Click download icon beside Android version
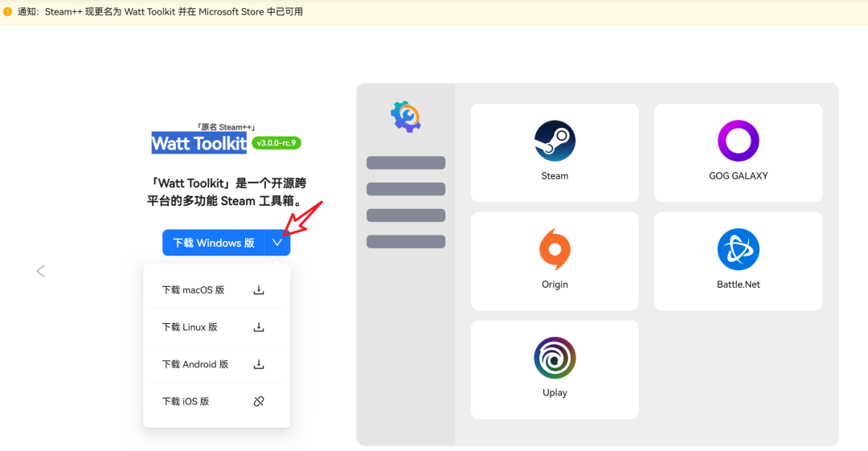 (259, 364)
